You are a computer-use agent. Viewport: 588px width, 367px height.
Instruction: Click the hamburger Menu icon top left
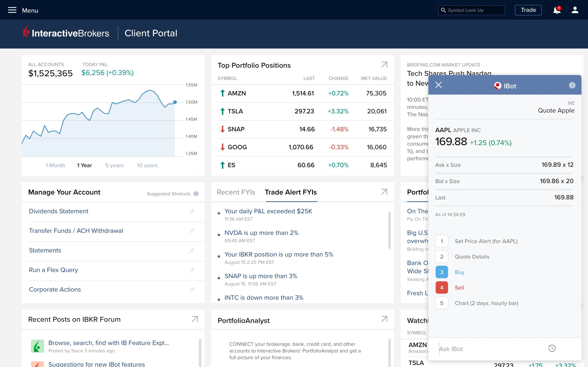[x=13, y=10]
